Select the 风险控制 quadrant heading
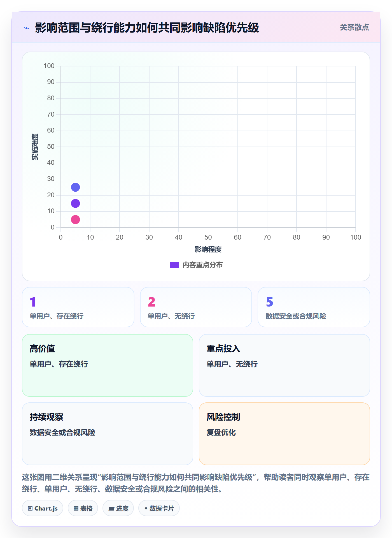Screen dimensions: 392x538 pyautogui.click(x=223, y=417)
